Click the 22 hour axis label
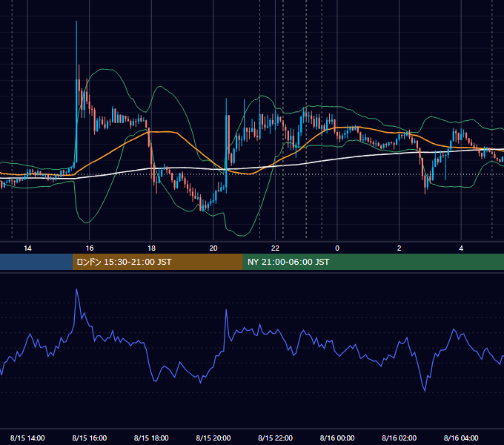504x445 pixels. 275,248
